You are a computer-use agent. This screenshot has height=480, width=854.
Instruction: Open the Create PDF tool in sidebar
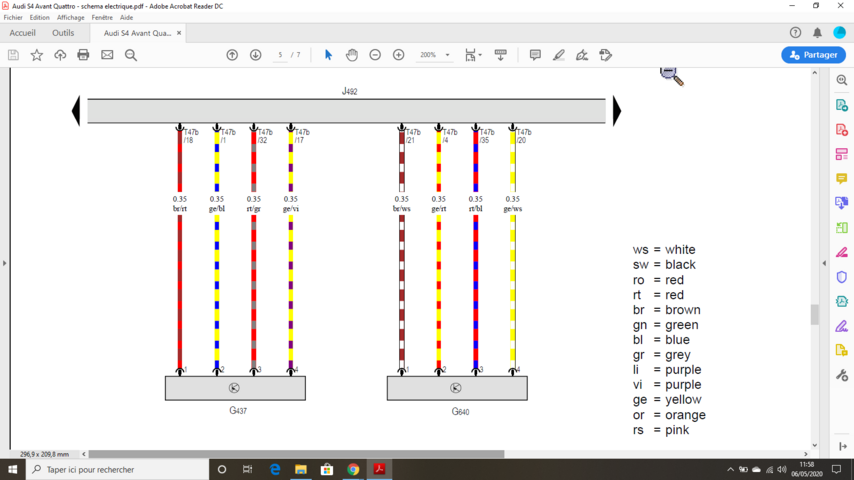click(x=842, y=130)
